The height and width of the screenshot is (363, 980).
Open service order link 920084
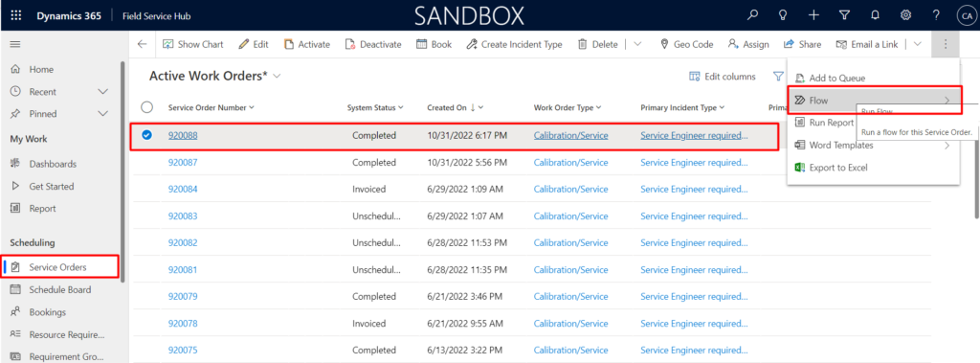[x=183, y=189]
